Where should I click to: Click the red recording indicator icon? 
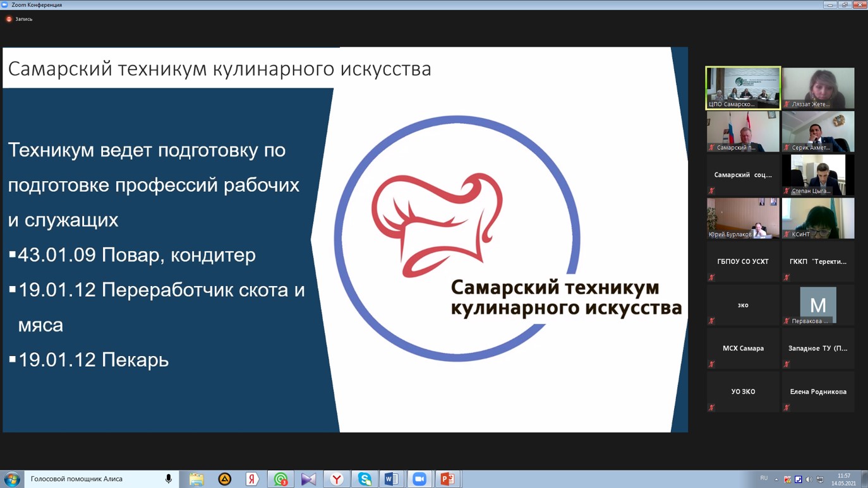point(9,19)
